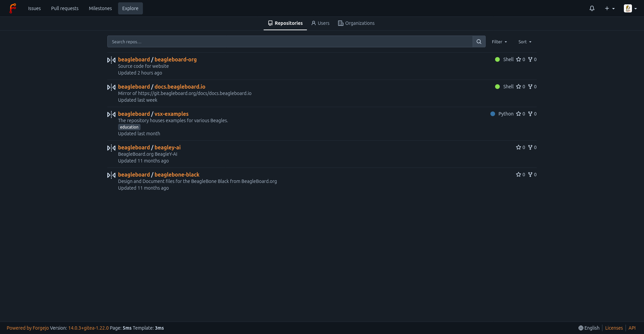The image size is (644, 334).
Task: Open the plus create-new menu
Action: [609, 8]
